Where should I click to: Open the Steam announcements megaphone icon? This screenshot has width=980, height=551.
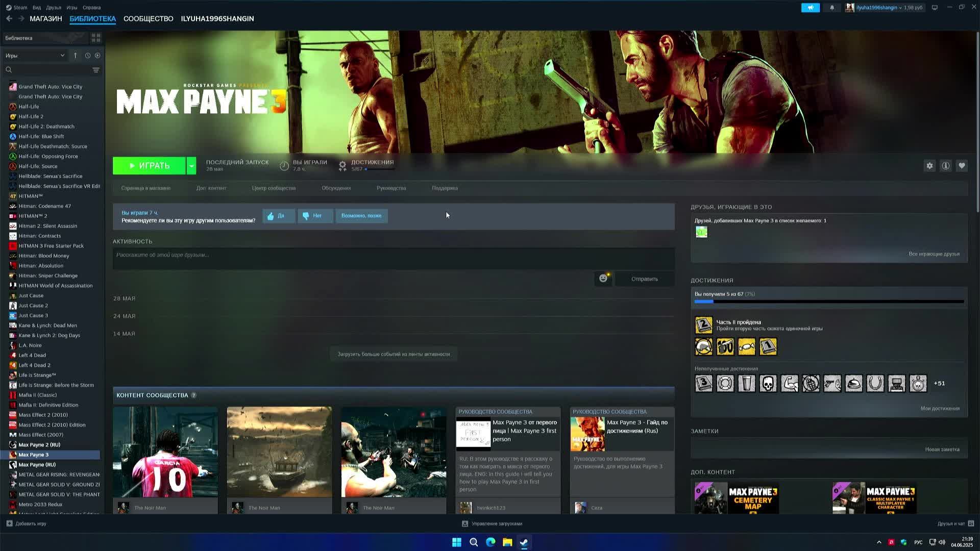click(810, 8)
